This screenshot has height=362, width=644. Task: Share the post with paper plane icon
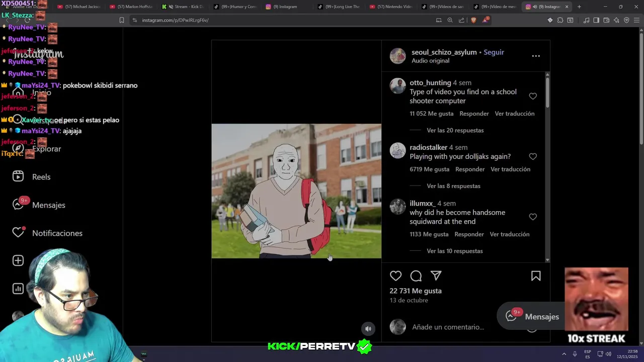click(436, 276)
